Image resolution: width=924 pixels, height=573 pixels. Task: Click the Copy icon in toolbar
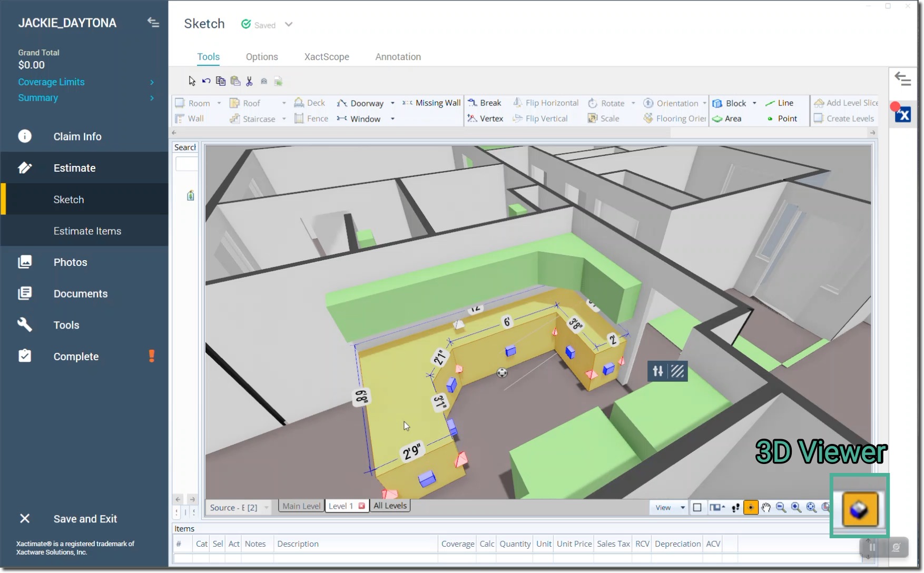click(x=221, y=81)
